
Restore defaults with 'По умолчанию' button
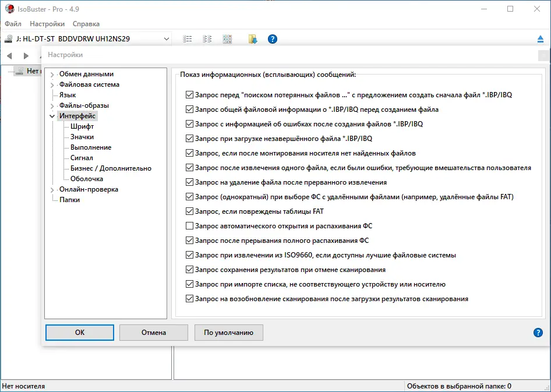click(x=229, y=333)
